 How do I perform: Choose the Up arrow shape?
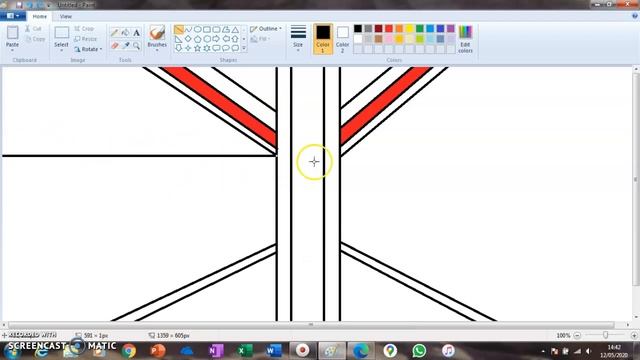[235, 39]
